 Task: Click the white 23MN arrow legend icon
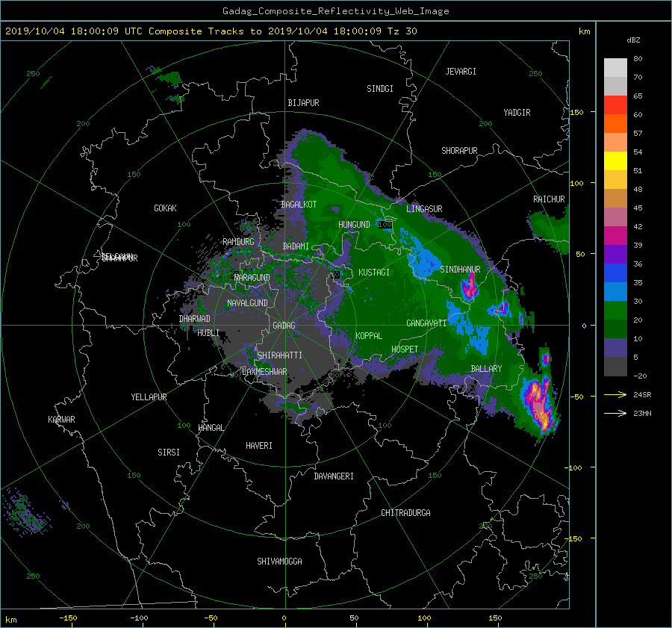(x=615, y=413)
